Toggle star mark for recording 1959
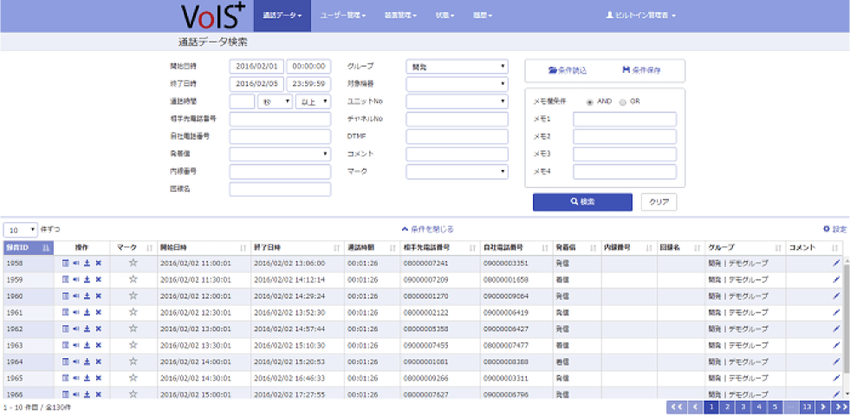Image resolution: width=850 pixels, height=417 pixels. click(x=133, y=279)
